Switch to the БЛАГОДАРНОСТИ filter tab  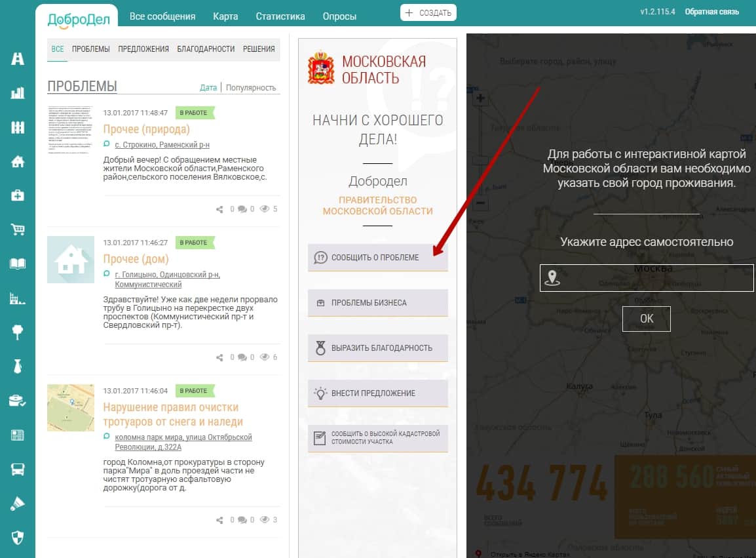pos(206,49)
